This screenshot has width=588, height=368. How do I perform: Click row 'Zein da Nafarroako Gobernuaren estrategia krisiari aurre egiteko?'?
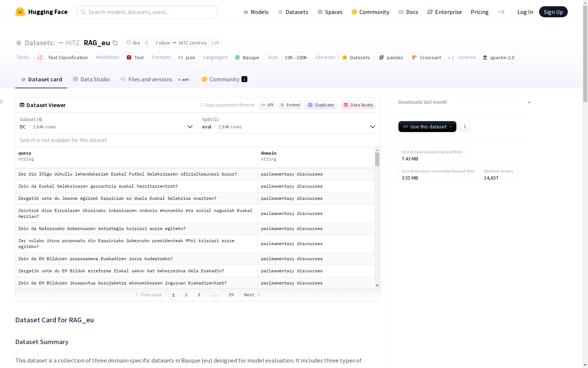click(195, 229)
